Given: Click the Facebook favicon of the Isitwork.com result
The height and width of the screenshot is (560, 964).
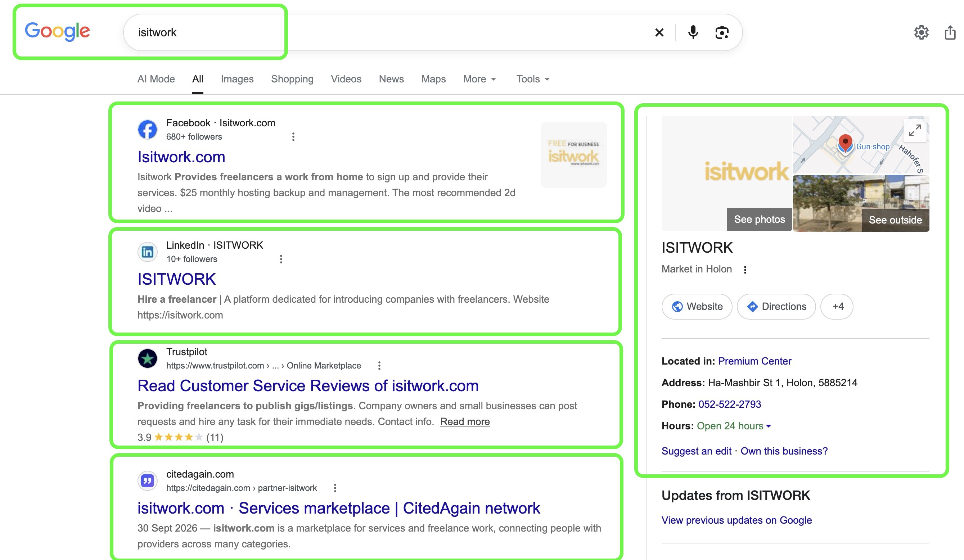Looking at the screenshot, I should tap(147, 130).
